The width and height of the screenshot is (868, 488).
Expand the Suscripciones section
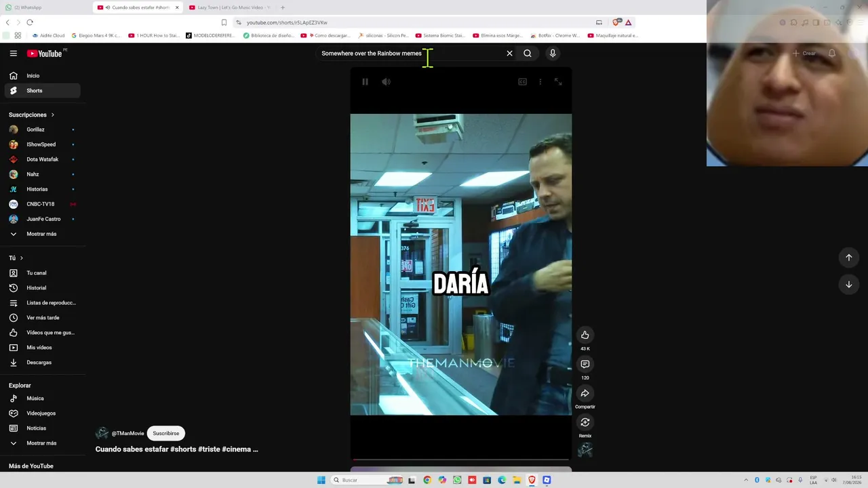[32, 115]
